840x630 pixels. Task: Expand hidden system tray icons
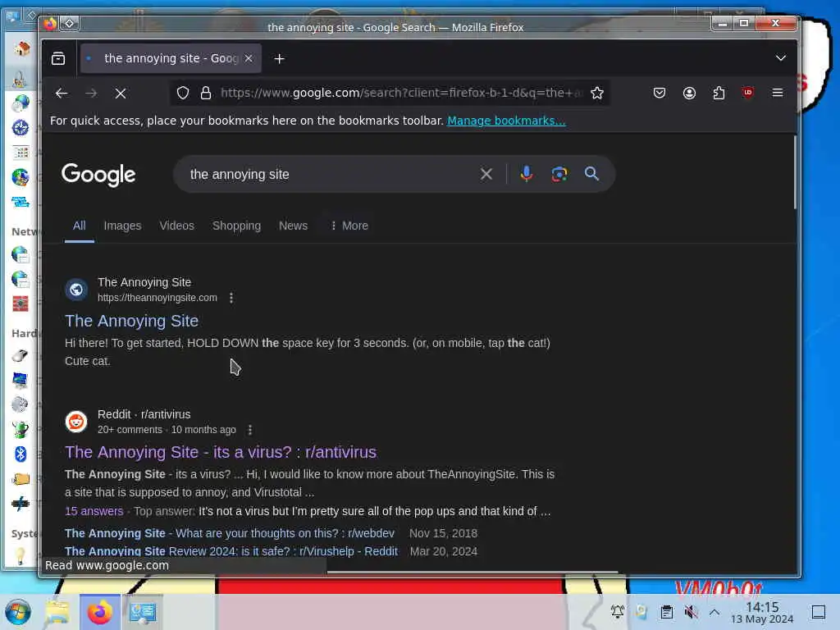[714, 611]
